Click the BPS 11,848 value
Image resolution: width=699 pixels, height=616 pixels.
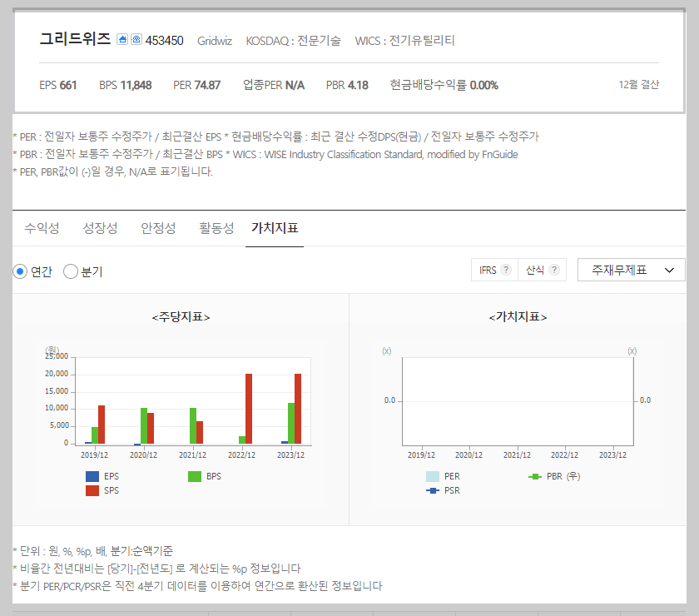tap(126, 85)
